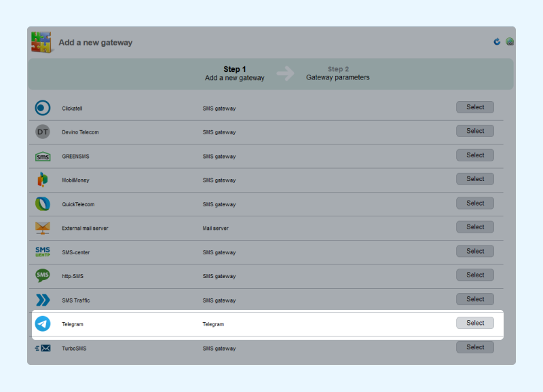This screenshot has width=543, height=392.
Task: Open Step 1 Add a new gateway
Action: point(234,73)
